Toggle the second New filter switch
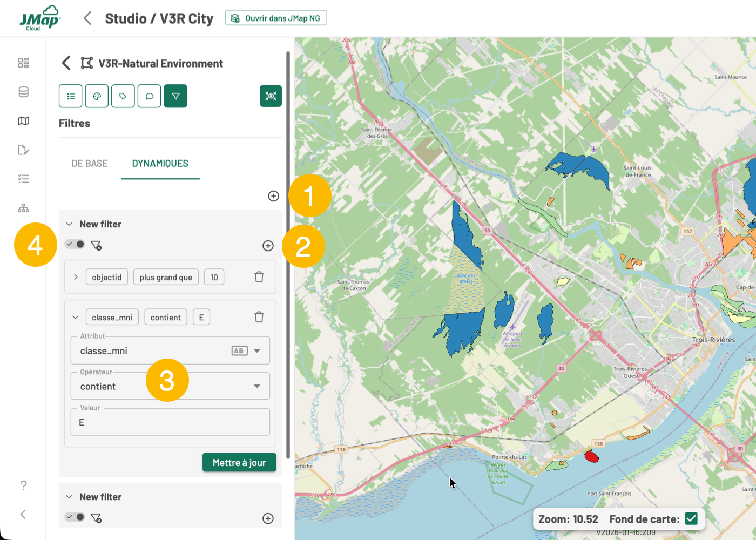The image size is (756, 540). coord(75,517)
